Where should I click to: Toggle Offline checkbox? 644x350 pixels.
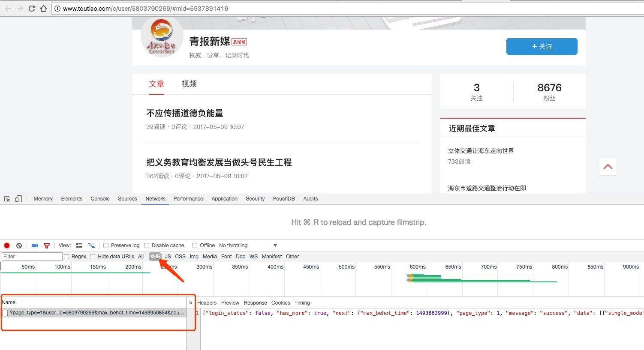pyautogui.click(x=195, y=245)
